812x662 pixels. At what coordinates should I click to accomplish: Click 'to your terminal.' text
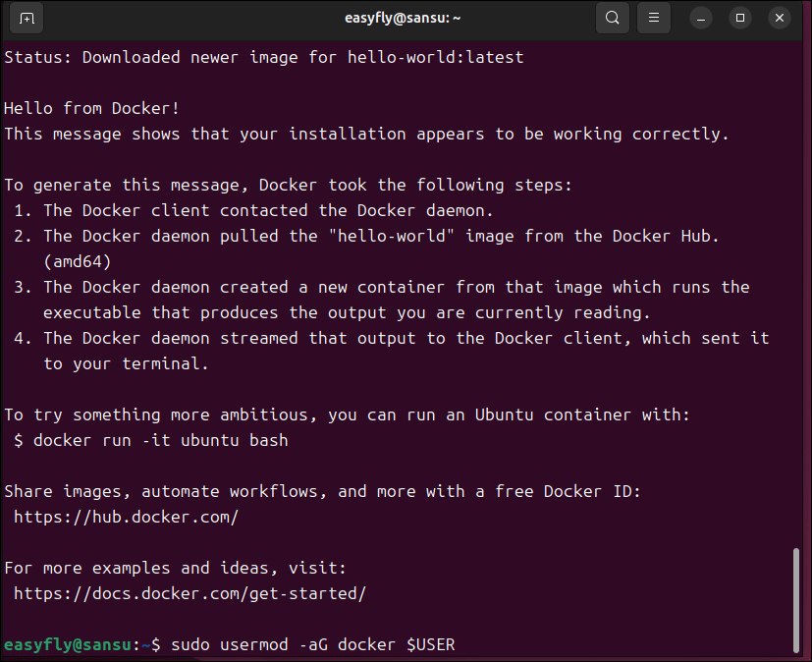pos(126,363)
